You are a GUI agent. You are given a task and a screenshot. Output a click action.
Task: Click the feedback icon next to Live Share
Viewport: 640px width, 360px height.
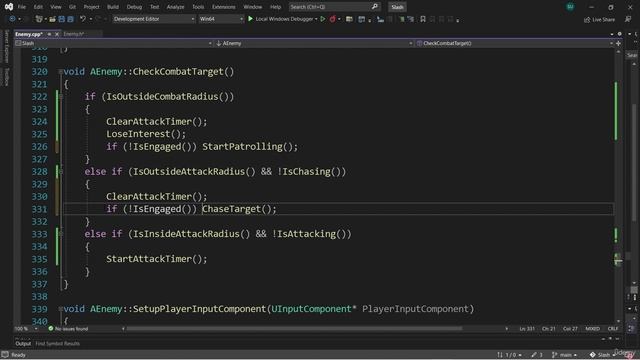[x=628, y=19]
